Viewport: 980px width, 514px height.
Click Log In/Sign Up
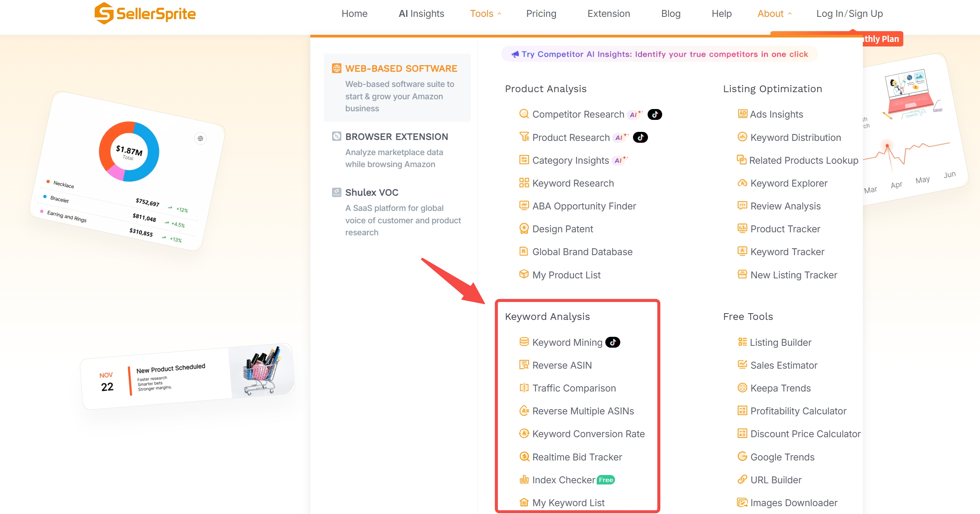point(849,14)
